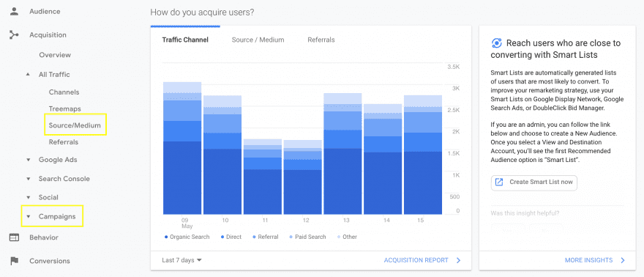Open the Acquisition menu
Image resolution: width=644 pixels, height=277 pixels.
point(48,35)
